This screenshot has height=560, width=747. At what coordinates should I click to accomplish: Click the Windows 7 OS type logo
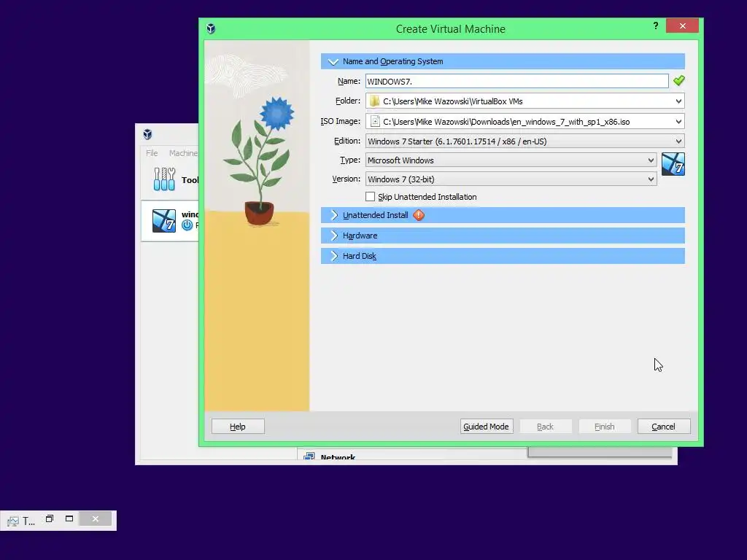673,164
